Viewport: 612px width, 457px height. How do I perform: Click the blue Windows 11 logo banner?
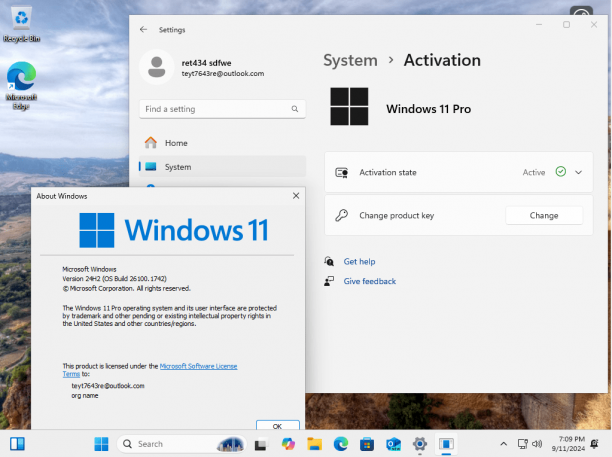(174, 230)
